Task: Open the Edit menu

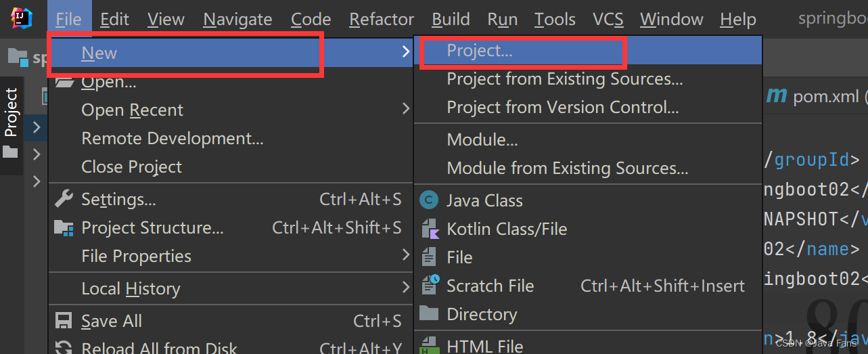Action: coord(114,20)
